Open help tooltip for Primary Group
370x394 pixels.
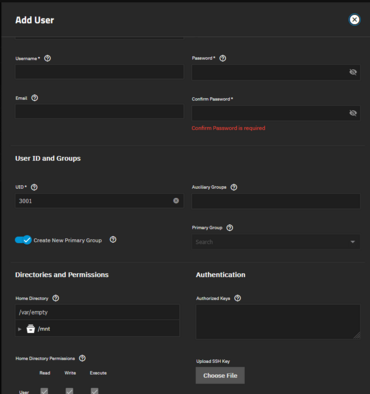230,228
